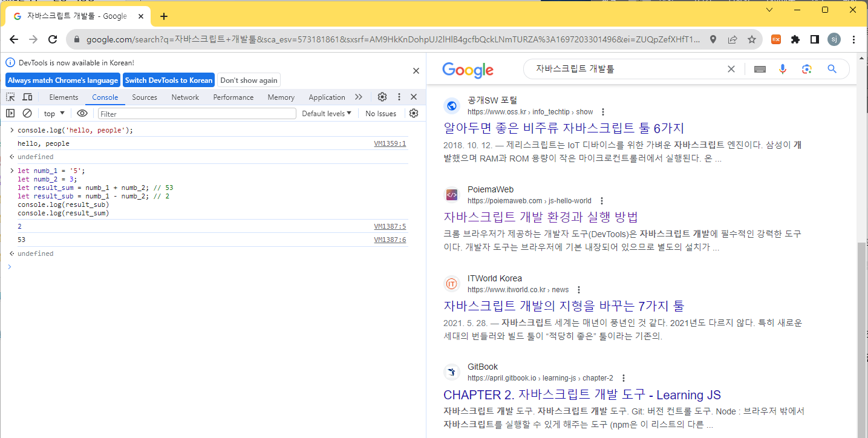Screen dimensions: 868x438
Task: Close the DevTools panel
Action: tap(414, 97)
